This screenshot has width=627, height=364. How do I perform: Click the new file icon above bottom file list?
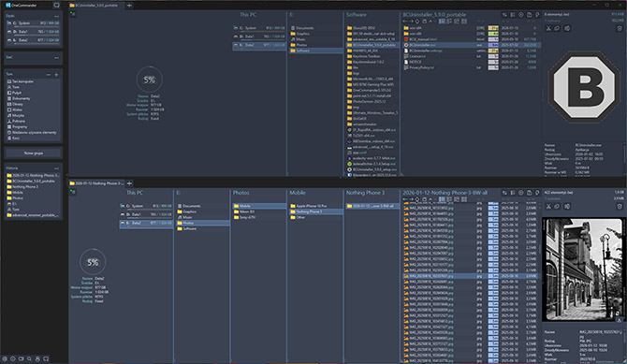click(529, 193)
